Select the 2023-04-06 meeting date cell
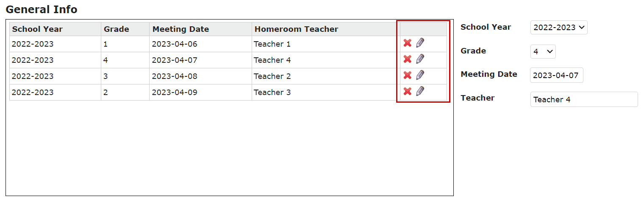Screen dimensions: 644x202 pos(200,44)
